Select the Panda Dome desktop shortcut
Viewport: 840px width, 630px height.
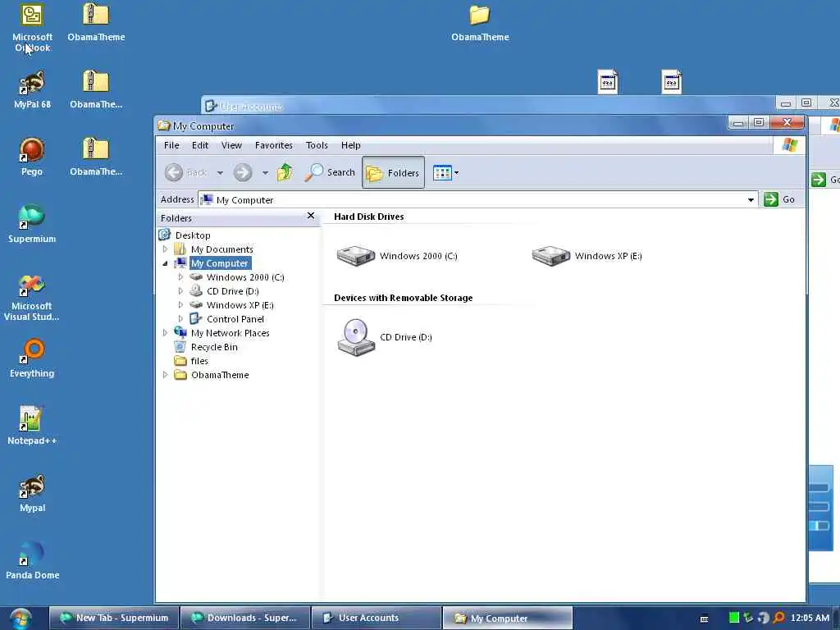pos(32,559)
